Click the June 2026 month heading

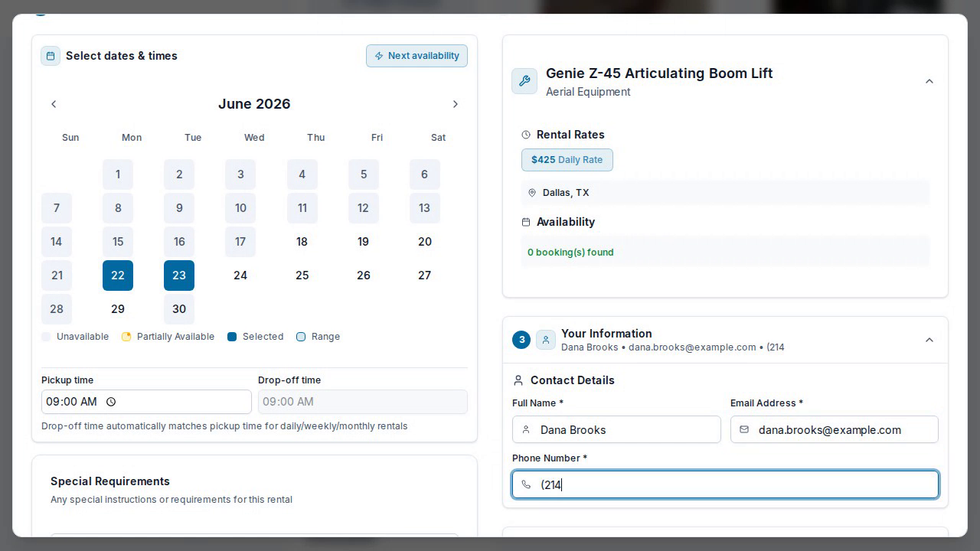point(254,104)
